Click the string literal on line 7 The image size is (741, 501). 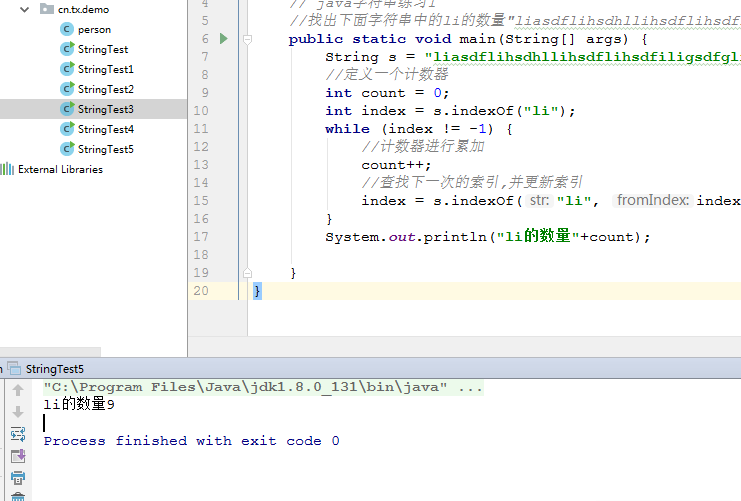(582, 57)
